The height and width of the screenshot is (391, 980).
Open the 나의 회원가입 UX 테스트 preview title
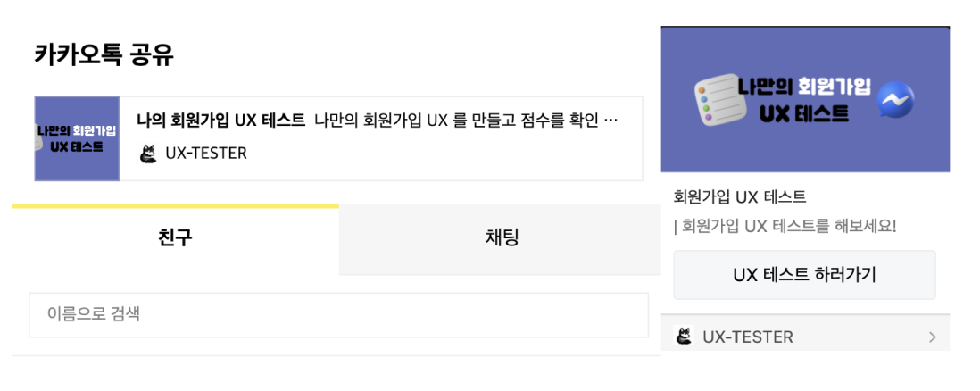[220, 120]
